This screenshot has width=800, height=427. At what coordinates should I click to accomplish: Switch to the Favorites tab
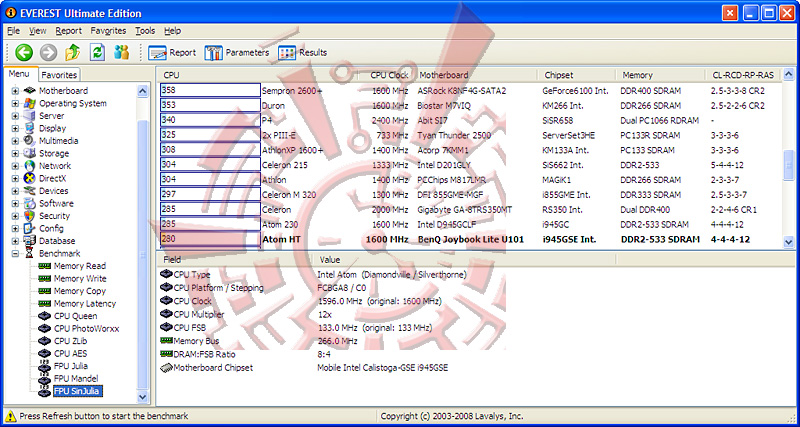click(59, 75)
